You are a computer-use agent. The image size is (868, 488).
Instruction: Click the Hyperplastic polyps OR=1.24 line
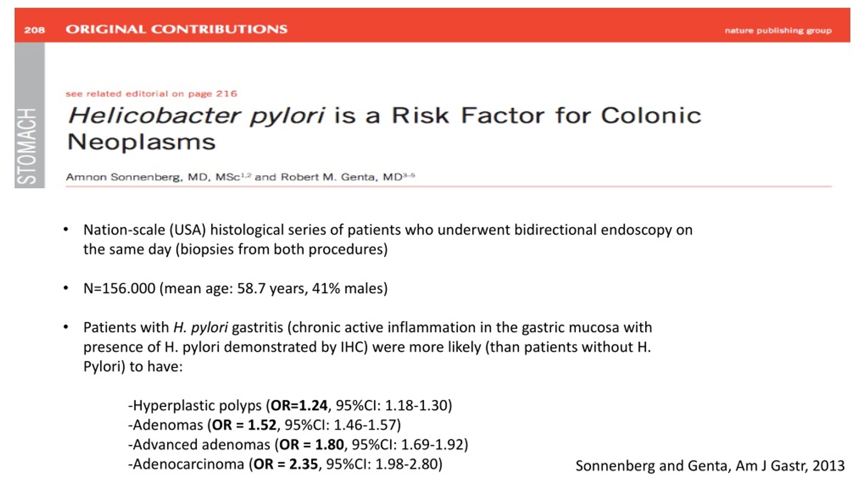tap(290, 405)
